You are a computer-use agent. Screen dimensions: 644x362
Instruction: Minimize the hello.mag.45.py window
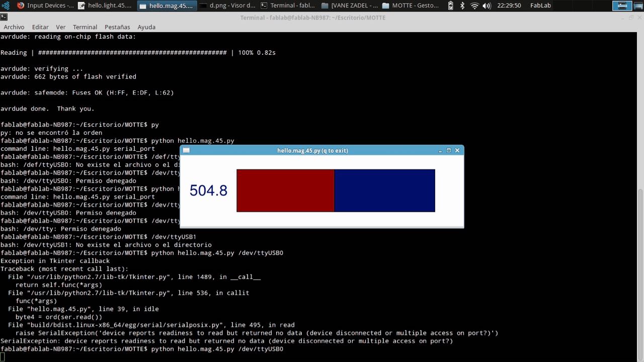(440, 151)
